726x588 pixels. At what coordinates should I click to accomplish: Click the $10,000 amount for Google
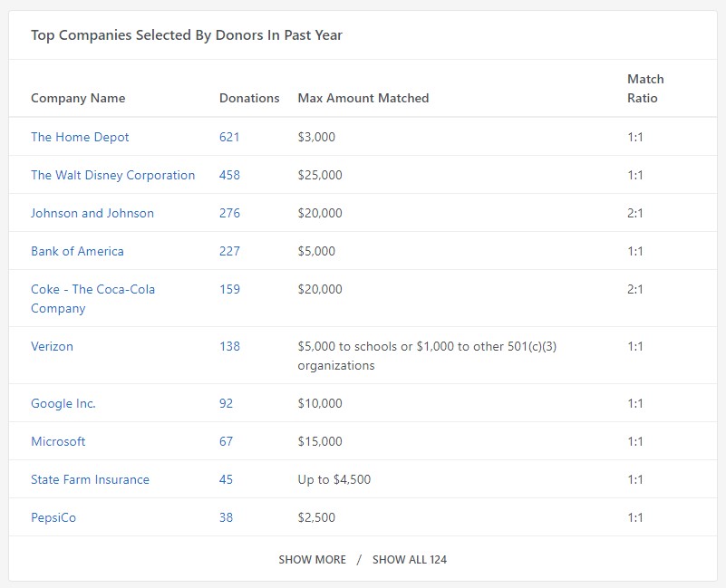point(320,403)
